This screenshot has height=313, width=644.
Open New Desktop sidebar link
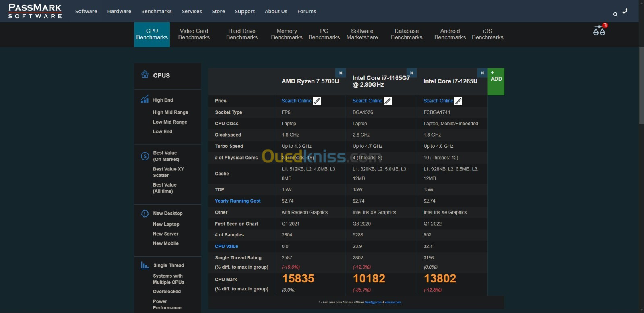point(167,214)
